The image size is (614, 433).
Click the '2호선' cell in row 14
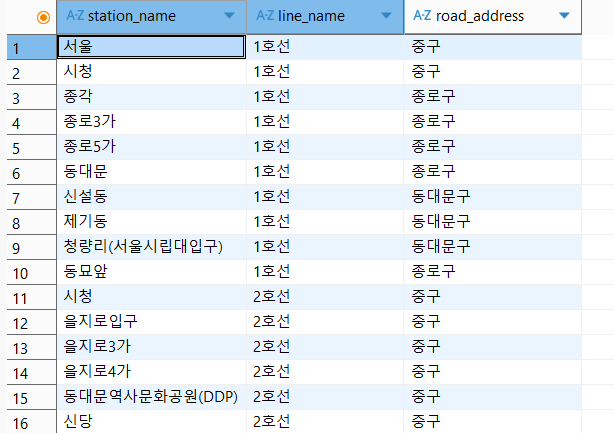click(325, 372)
